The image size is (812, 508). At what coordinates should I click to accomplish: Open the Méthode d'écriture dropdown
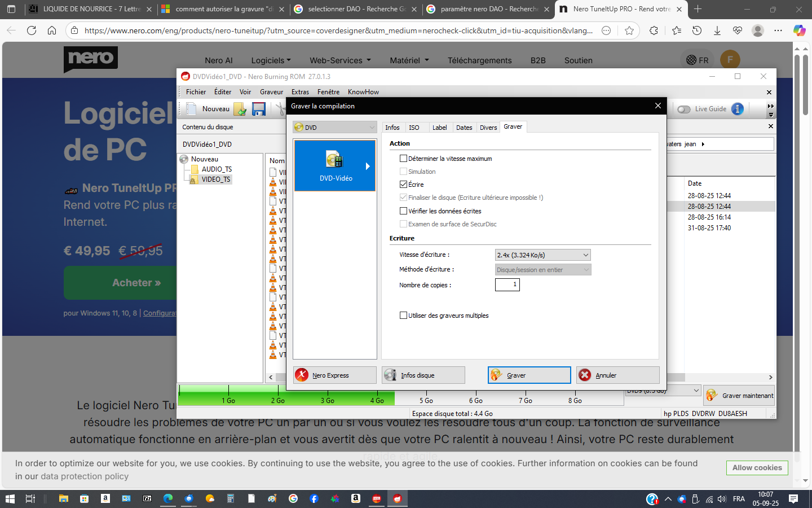coord(543,270)
